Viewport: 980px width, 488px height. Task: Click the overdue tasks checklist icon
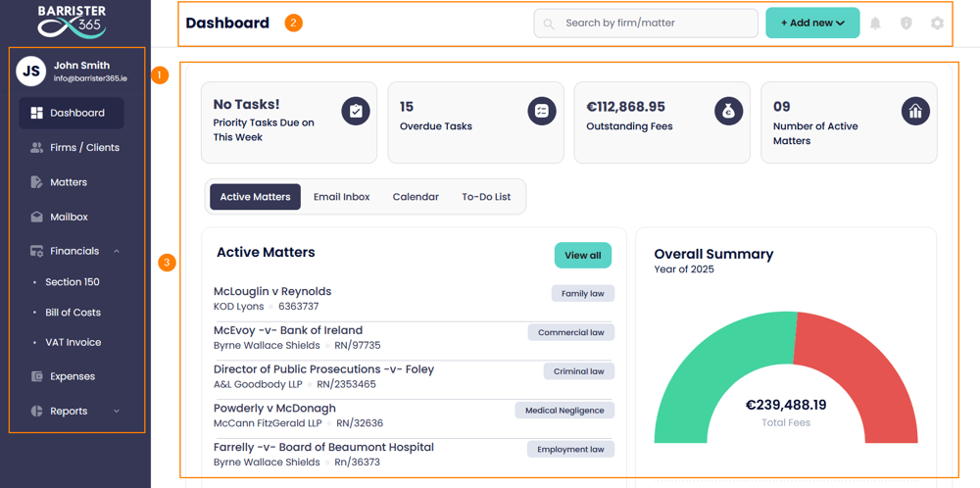click(x=541, y=111)
